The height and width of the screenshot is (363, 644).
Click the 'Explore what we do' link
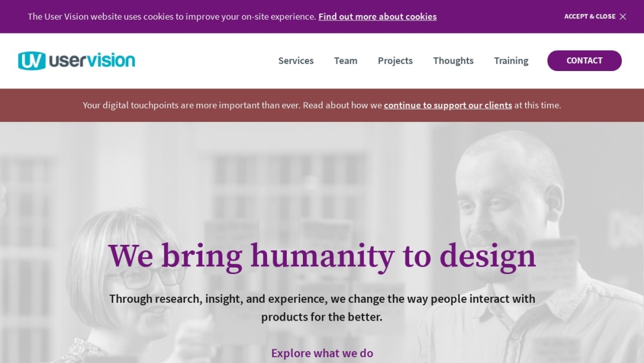tap(322, 353)
